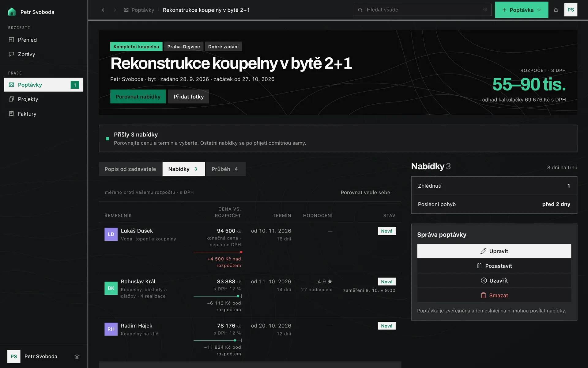Click the od 20. 10. 2026 date
Image resolution: width=588 pixels, height=368 pixels.
pyautogui.click(x=271, y=326)
